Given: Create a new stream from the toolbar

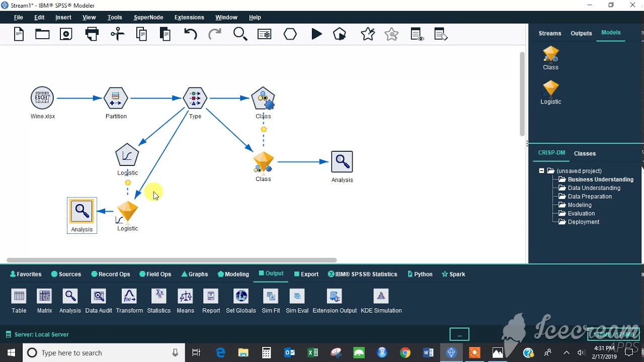Looking at the screenshot, I should click(x=19, y=34).
